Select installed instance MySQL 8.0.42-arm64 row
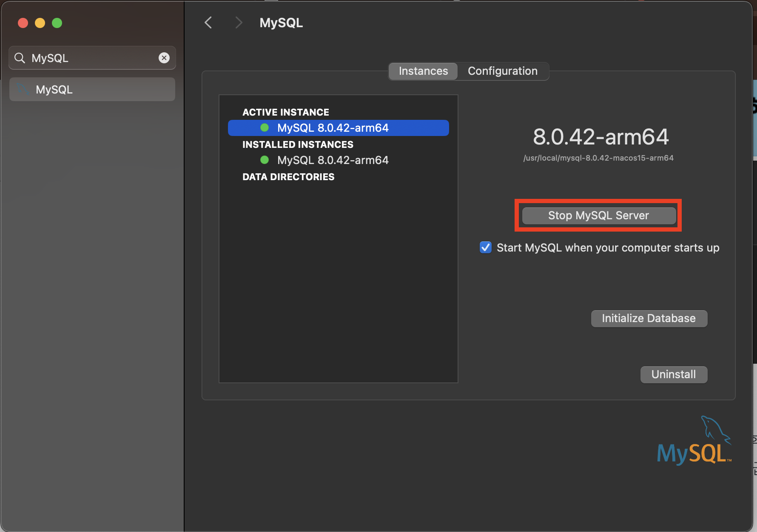The height and width of the screenshot is (532, 757). click(x=339, y=160)
